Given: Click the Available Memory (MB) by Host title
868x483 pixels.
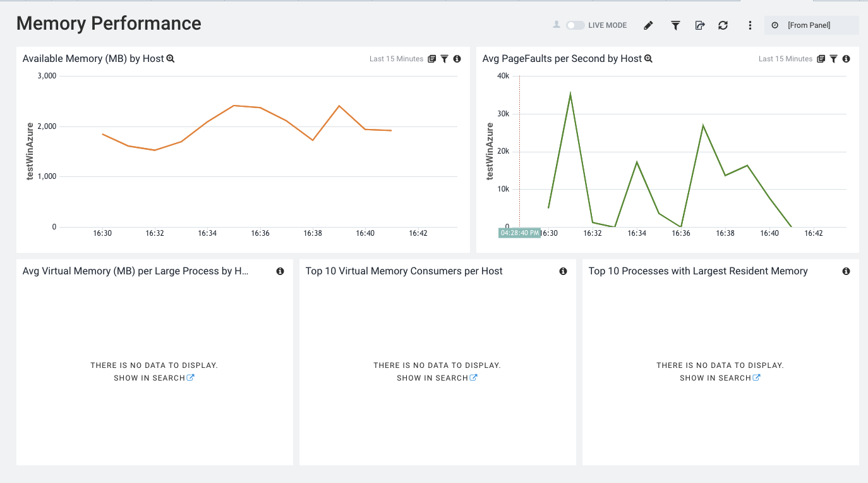Looking at the screenshot, I should tap(93, 59).
